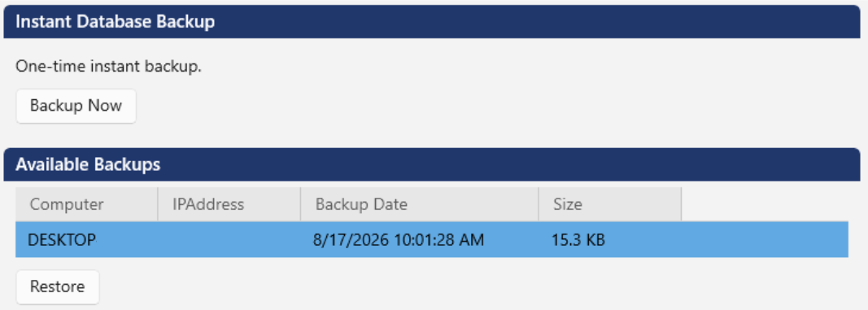This screenshot has height=310, width=868.
Task: Sort by the Backup Date column header
Action: [420, 204]
